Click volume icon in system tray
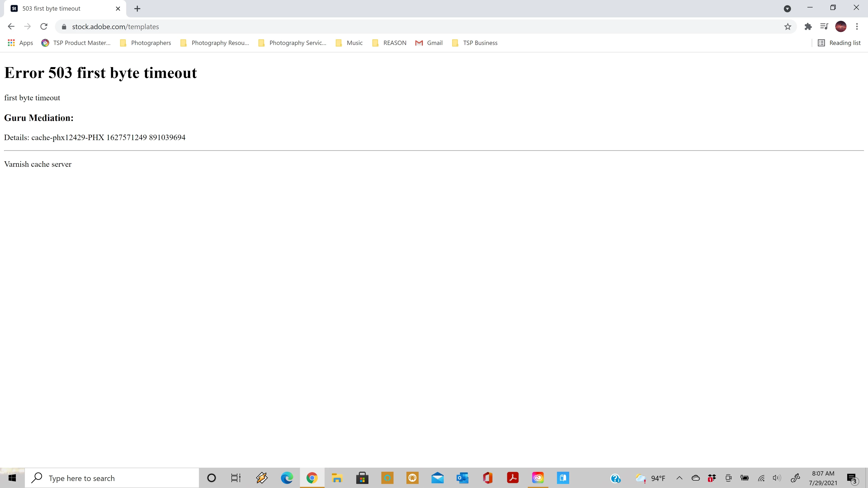 777,478
